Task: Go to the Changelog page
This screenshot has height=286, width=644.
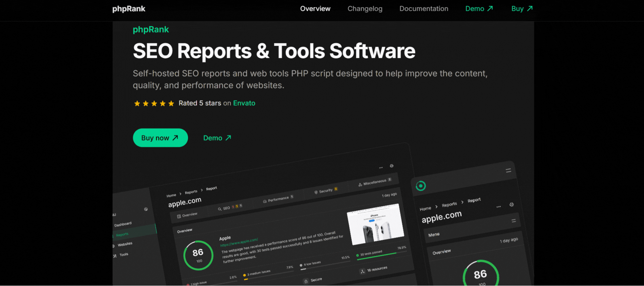Action: (x=365, y=9)
